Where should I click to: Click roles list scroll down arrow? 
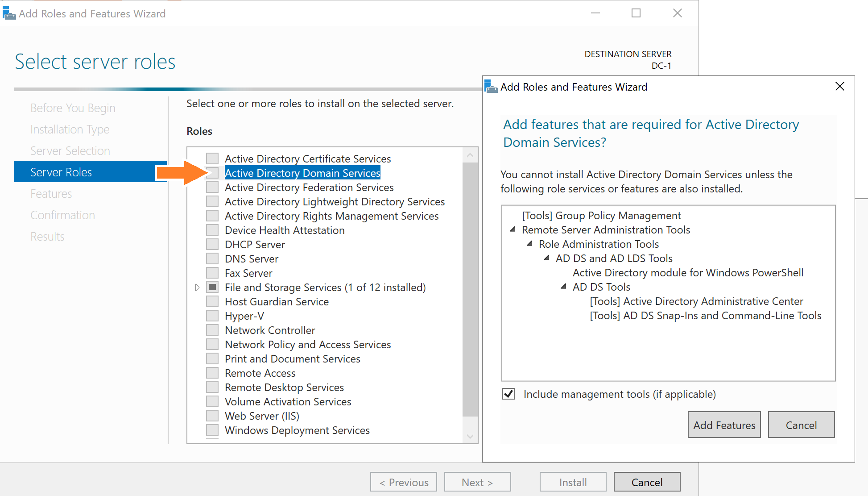[470, 436]
